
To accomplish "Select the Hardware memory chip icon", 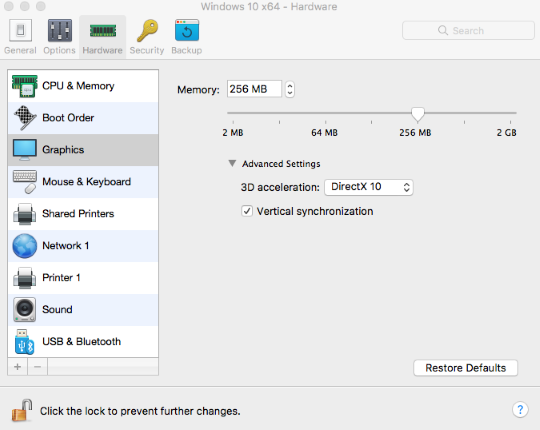I will [x=103, y=31].
